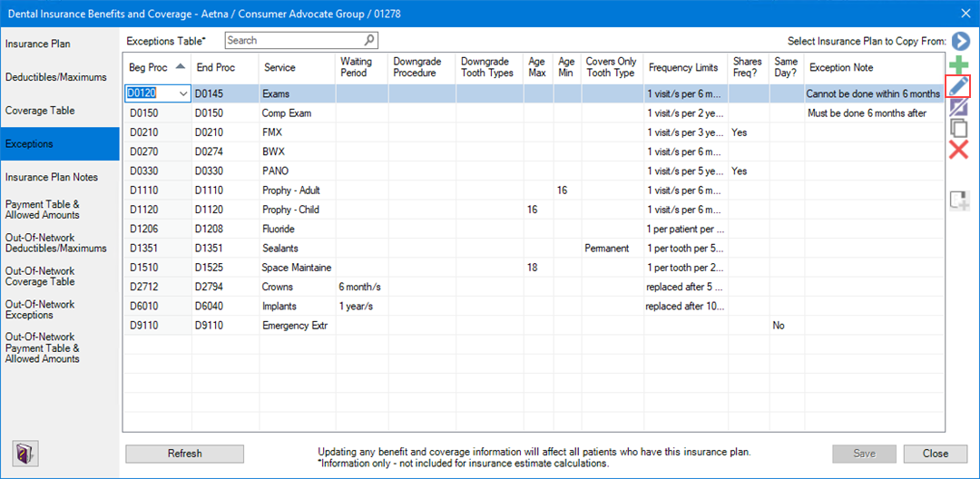Click the Close button at bottom
The width and height of the screenshot is (980, 479).
[935, 454]
